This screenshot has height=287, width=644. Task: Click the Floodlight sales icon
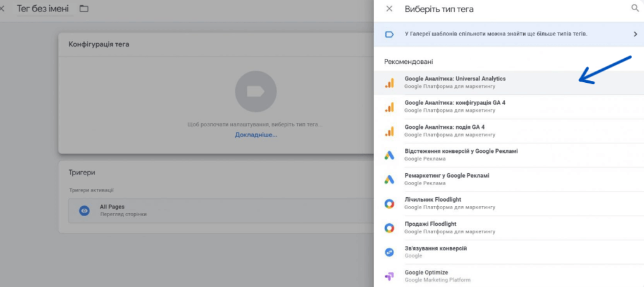[x=389, y=228]
